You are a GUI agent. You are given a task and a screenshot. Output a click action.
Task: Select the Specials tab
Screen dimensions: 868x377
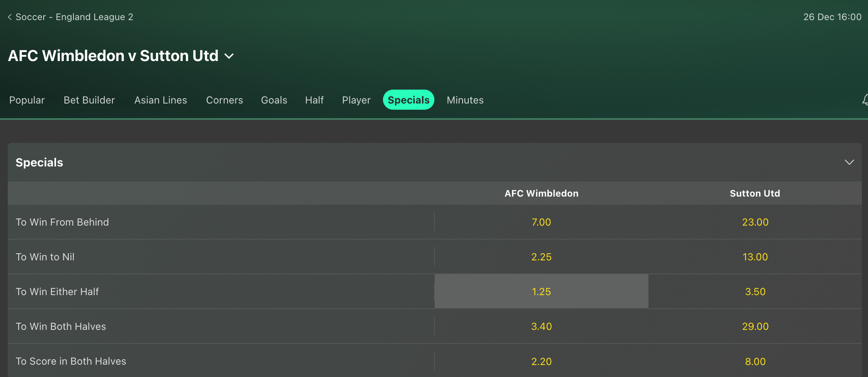[x=408, y=100]
